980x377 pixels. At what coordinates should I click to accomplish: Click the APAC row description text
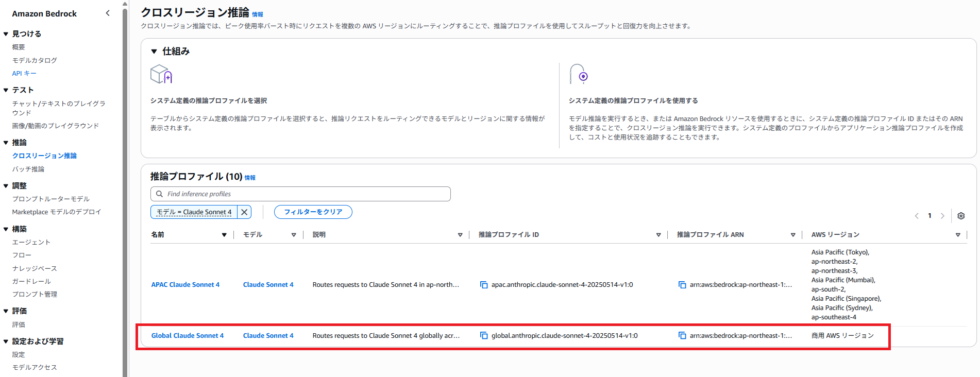click(386, 285)
